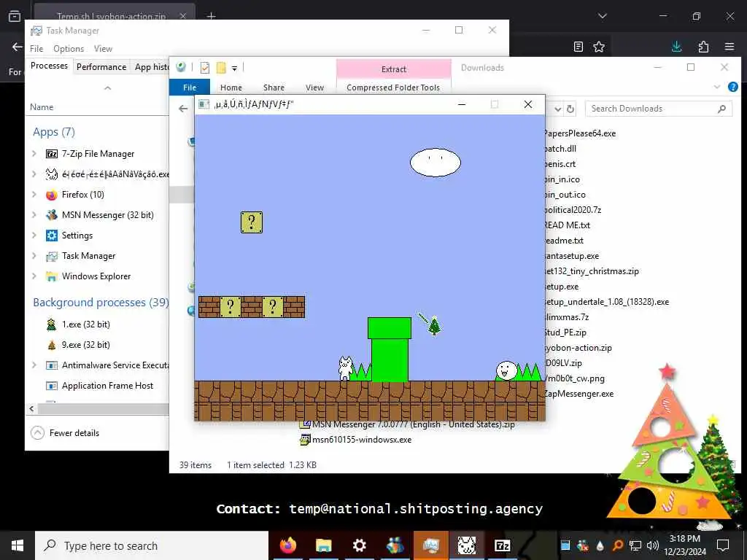Click the Windows Start button

click(x=18, y=545)
